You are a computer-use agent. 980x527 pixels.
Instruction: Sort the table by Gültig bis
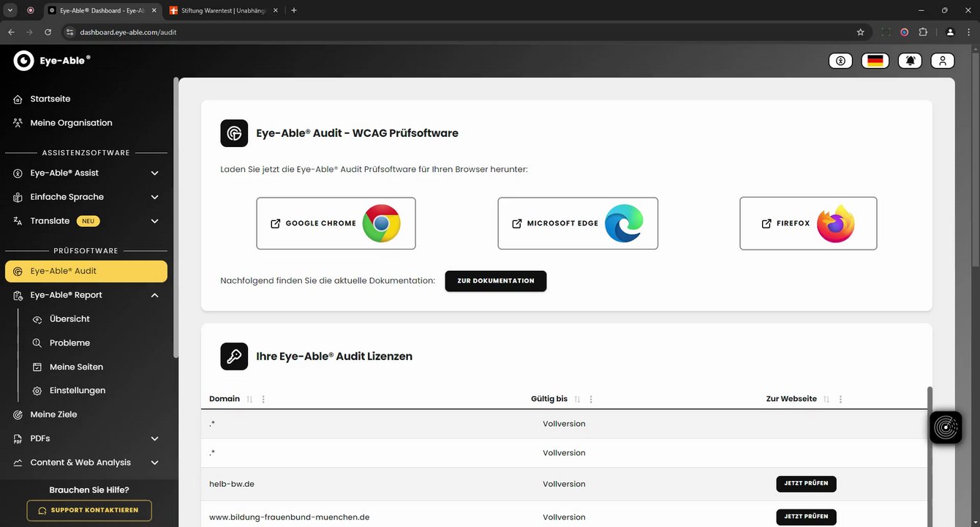coord(577,399)
